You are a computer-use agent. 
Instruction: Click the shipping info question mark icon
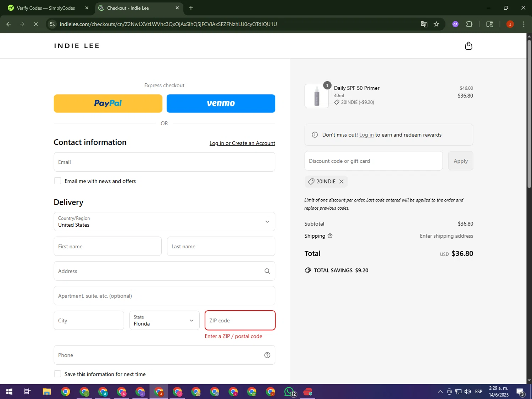330,236
